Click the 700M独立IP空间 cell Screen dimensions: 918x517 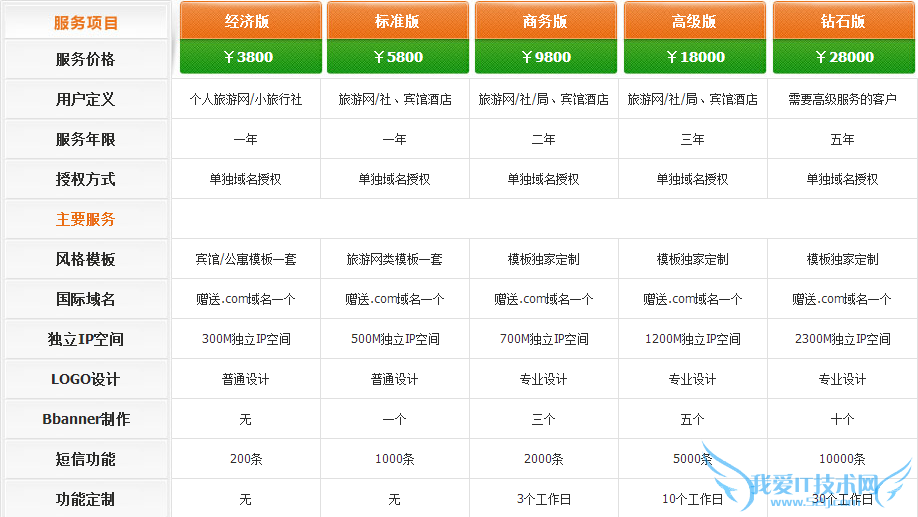pyautogui.click(x=544, y=339)
